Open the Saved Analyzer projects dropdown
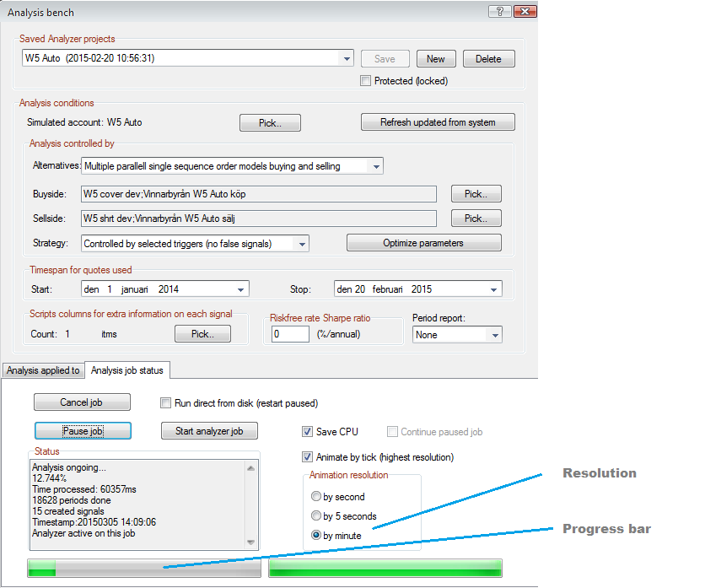Screen dimensions: 705x588 [347, 58]
